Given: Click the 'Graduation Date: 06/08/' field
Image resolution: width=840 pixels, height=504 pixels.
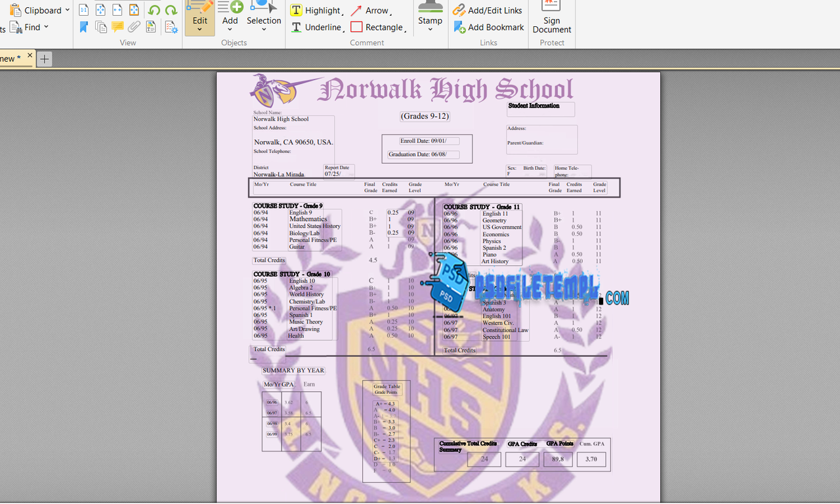Looking at the screenshot, I should tap(423, 155).
